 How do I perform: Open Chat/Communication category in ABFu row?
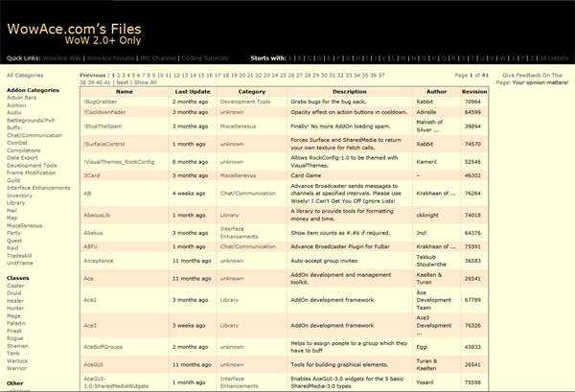tap(247, 246)
